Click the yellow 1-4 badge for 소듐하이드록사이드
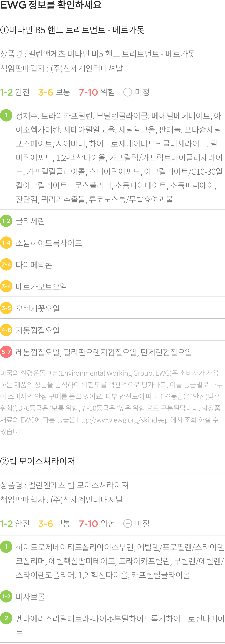 tap(6, 243)
